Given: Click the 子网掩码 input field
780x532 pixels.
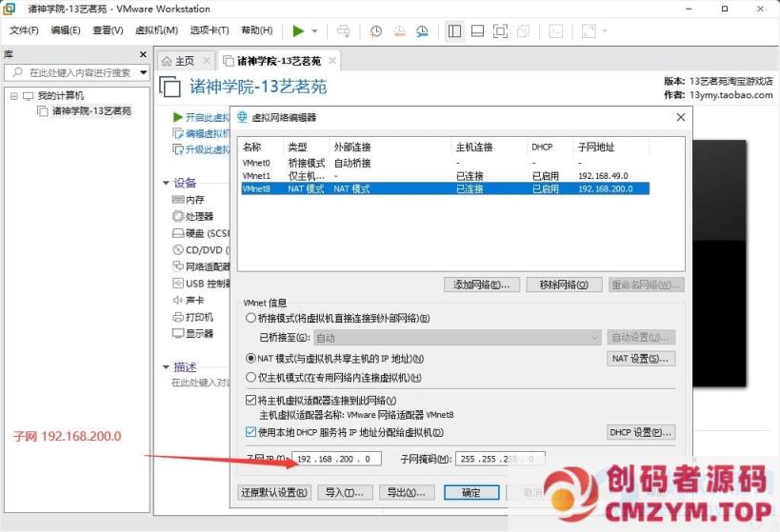Looking at the screenshot, I should pos(500,459).
